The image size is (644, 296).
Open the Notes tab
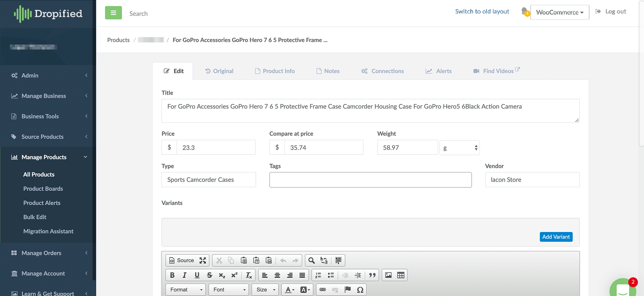pos(328,71)
